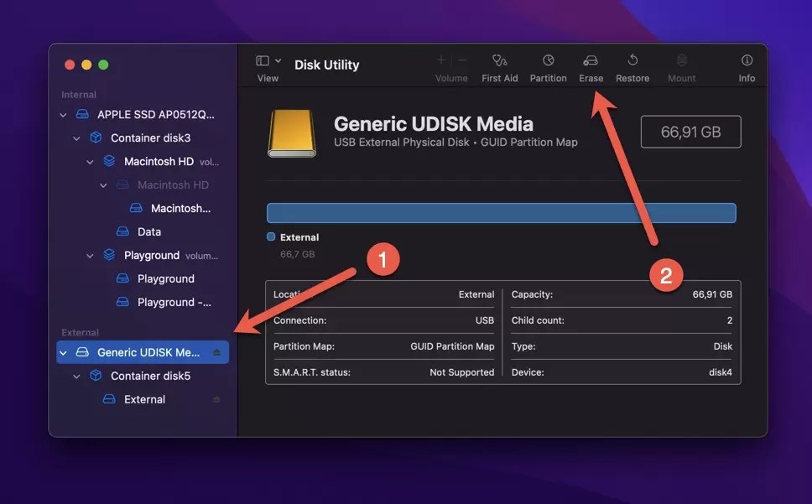The image size is (812, 504).
Task: Open the Restore tool
Action: [x=632, y=63]
